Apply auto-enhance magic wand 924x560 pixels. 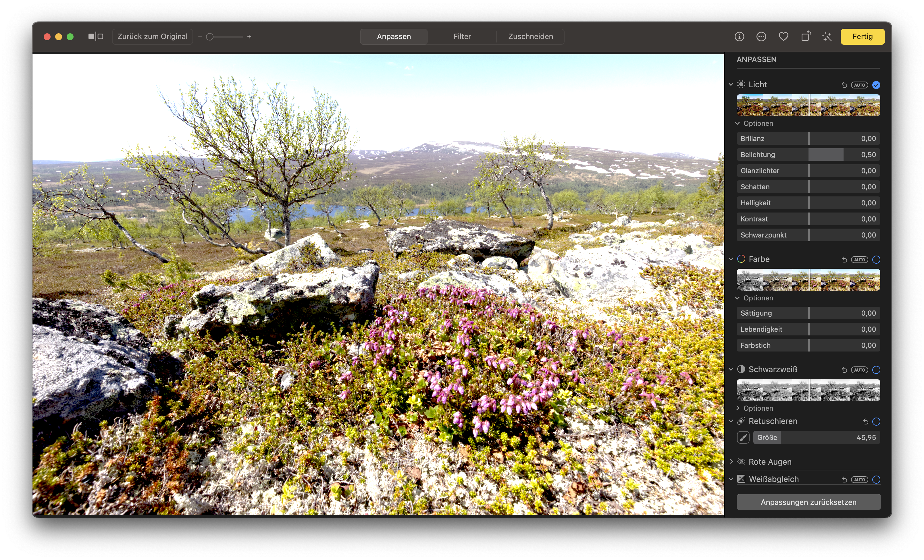827,36
